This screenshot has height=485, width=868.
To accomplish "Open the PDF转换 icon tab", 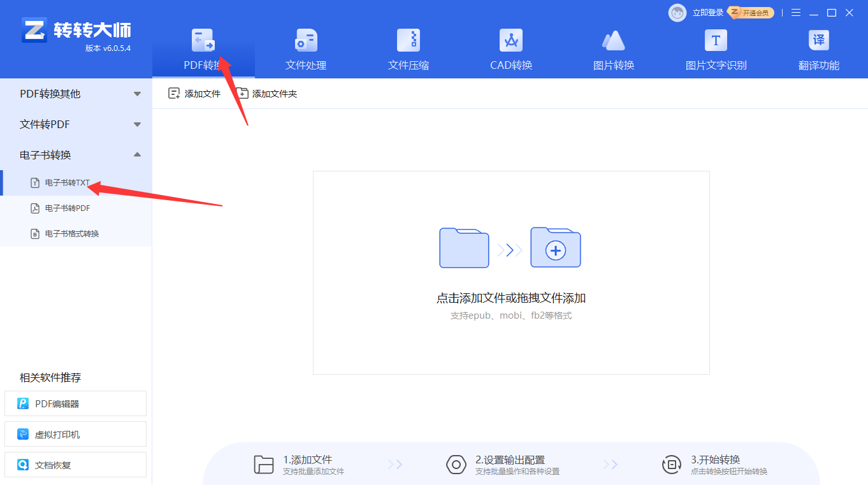I will [204, 40].
